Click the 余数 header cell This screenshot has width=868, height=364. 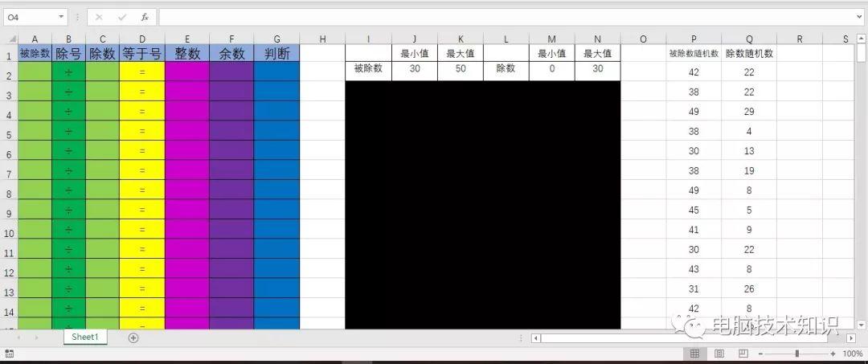pyautogui.click(x=231, y=53)
